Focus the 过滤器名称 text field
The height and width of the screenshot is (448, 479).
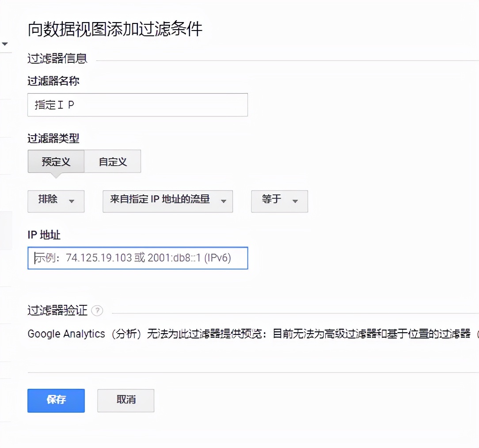137,105
